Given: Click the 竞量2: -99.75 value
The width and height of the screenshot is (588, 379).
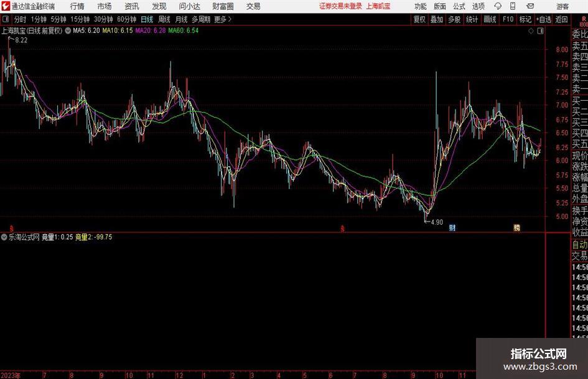Looking at the screenshot, I should tap(94, 236).
